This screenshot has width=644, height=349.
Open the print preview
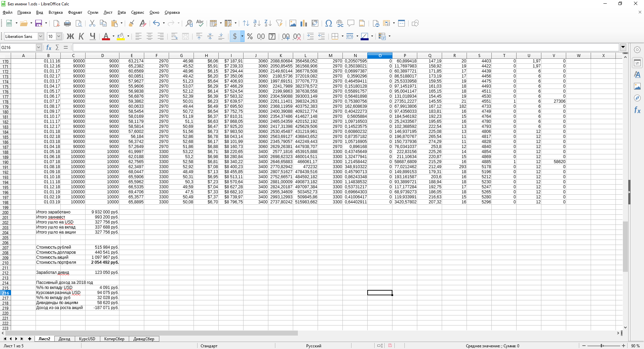point(79,23)
